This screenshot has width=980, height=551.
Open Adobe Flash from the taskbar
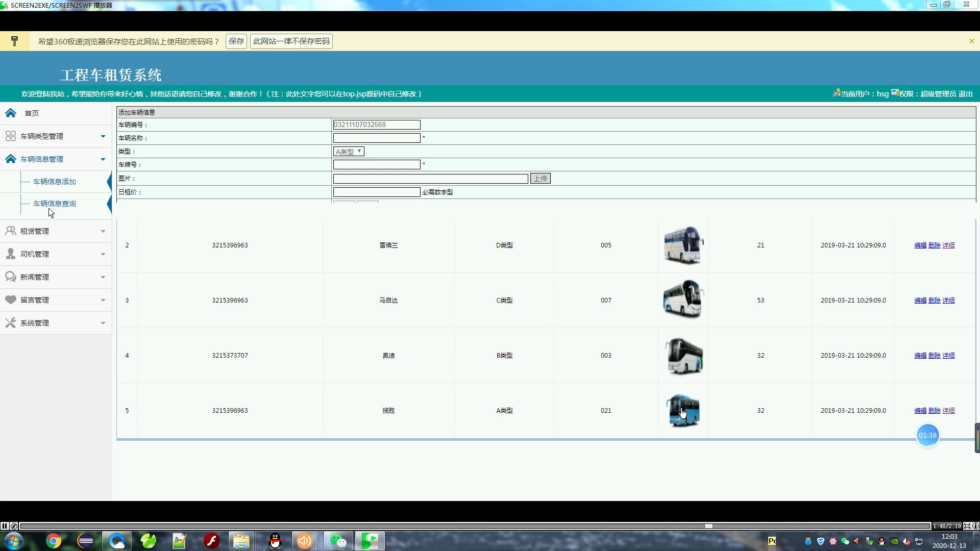[x=211, y=541]
